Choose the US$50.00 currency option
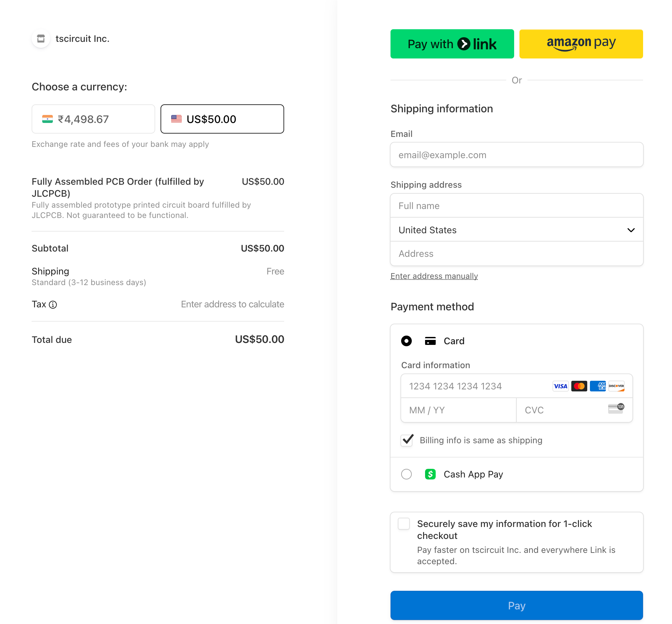 [x=222, y=119]
